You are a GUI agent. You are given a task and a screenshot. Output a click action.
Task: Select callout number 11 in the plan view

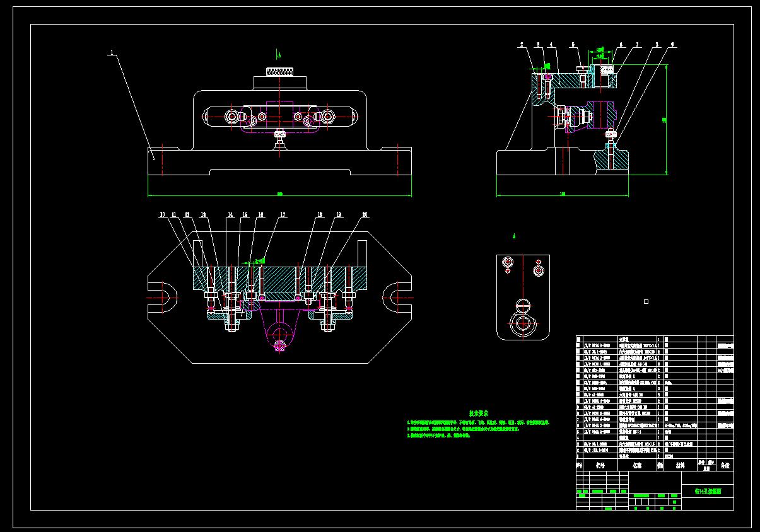tap(175, 215)
